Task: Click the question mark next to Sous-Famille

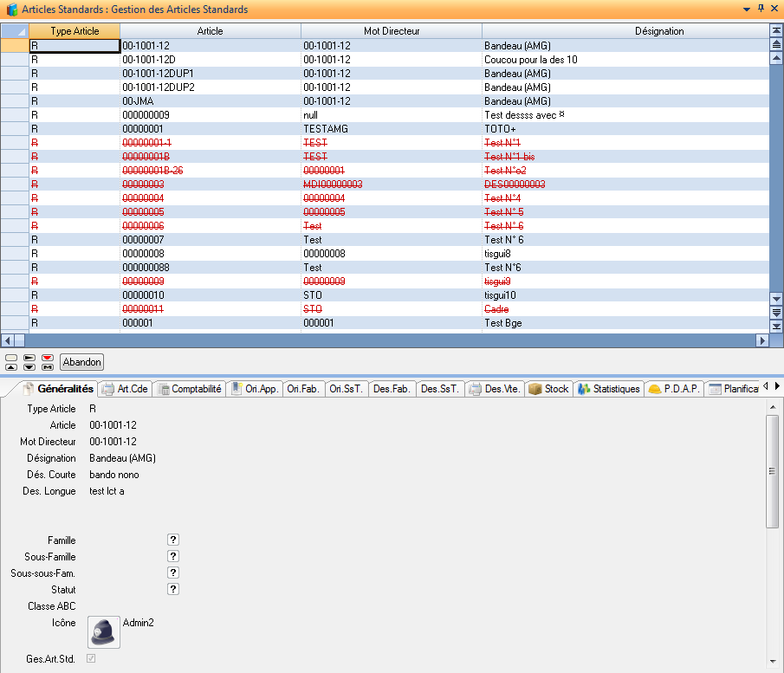Action: [x=173, y=557]
